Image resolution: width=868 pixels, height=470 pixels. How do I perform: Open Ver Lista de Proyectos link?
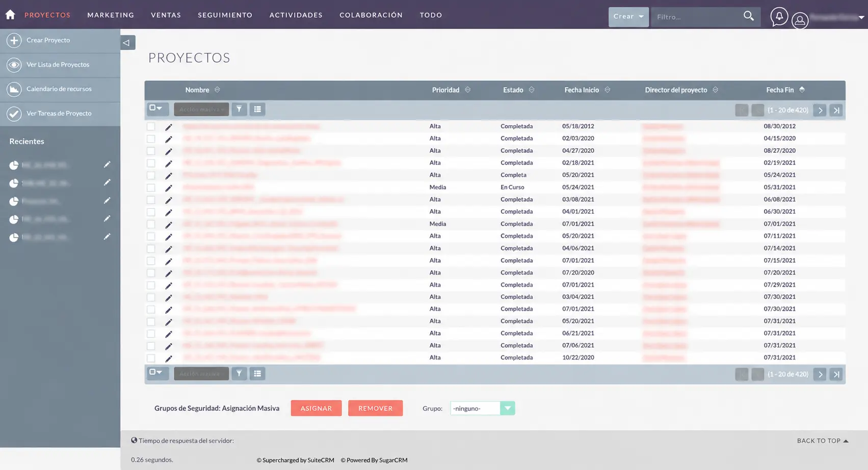58,65
